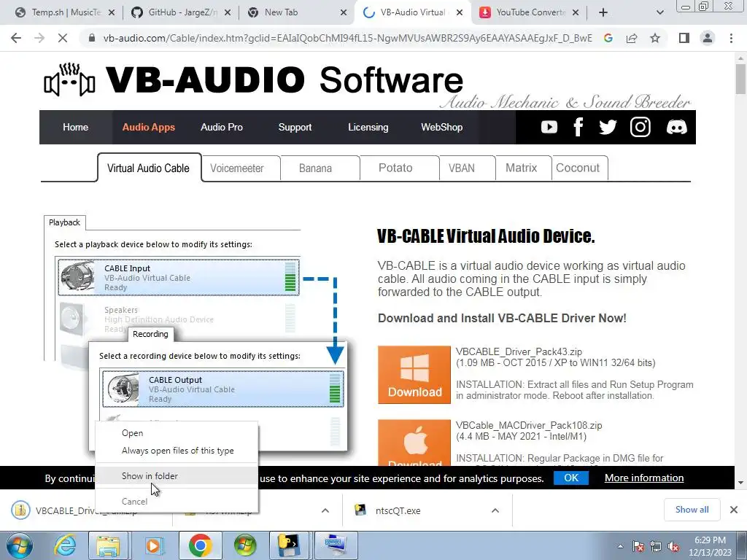This screenshot has width=747, height=560.
Task: Expand options arrow for second download
Action: (x=325, y=510)
